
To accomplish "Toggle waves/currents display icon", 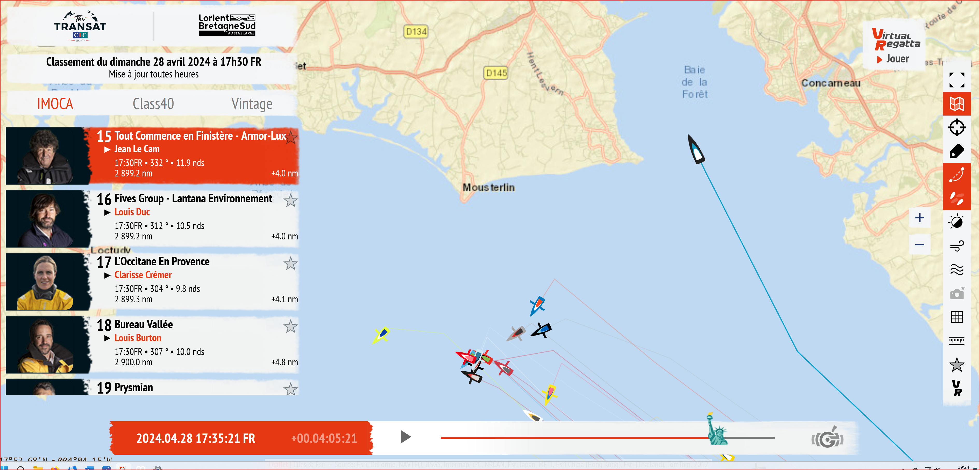I will [956, 270].
